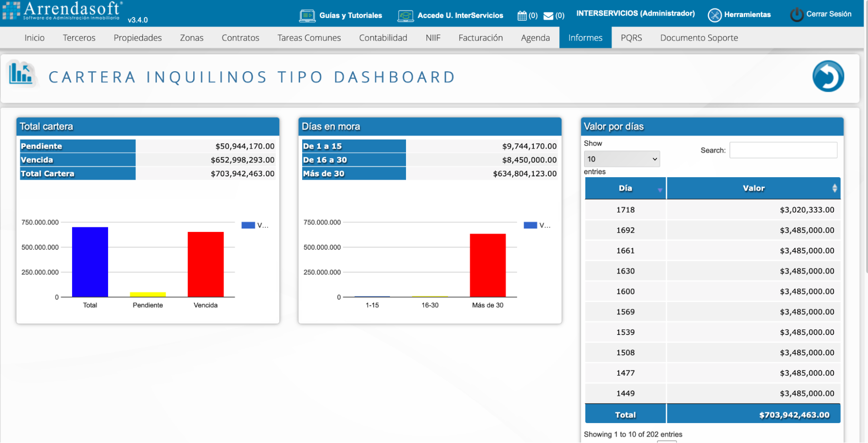Click the Arrendasoft logo icon

[12, 11]
